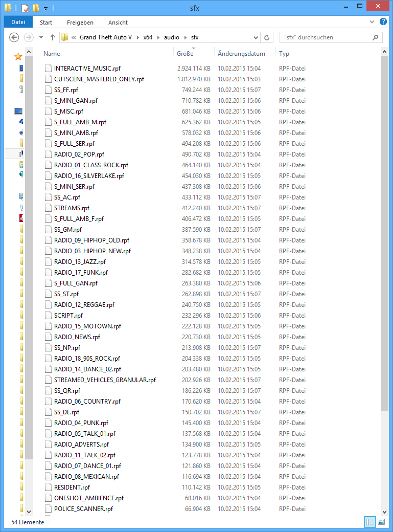This screenshot has height=532, width=393.
Task: Sort by the Name column header
Action: pyautogui.click(x=52, y=54)
